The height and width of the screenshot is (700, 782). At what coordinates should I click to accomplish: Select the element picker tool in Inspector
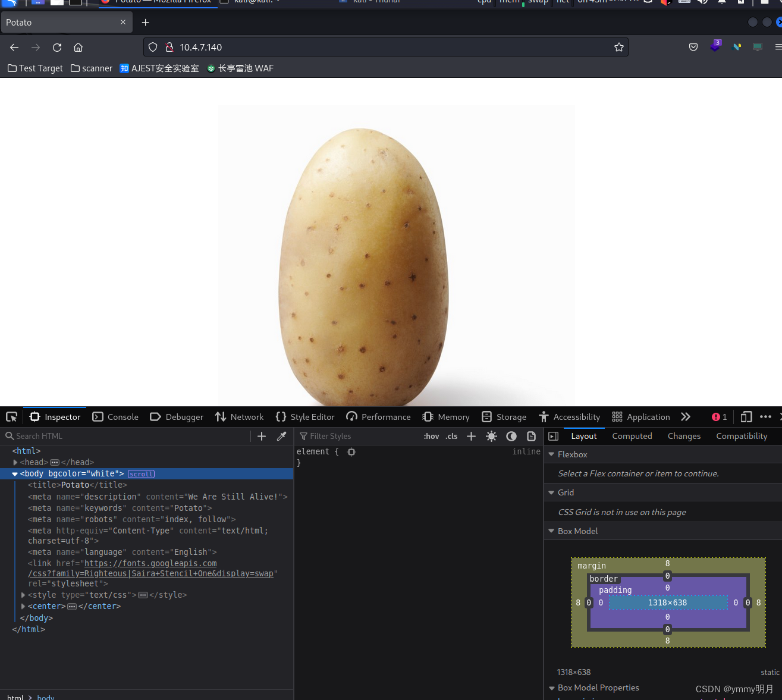[x=11, y=416]
